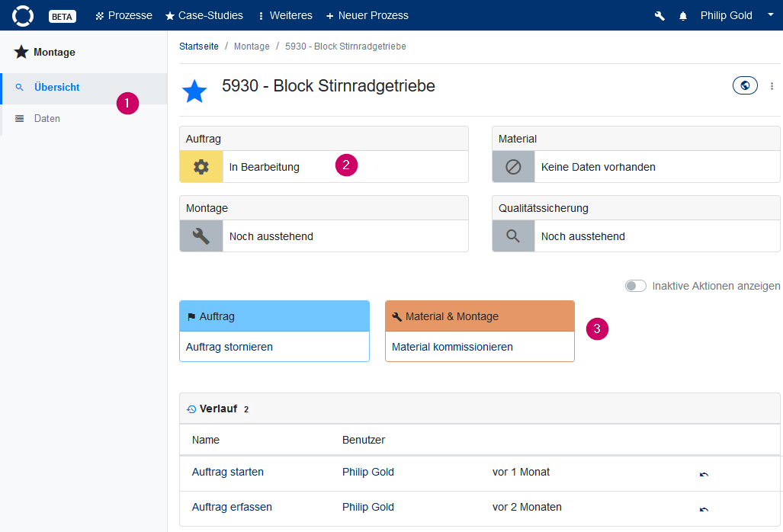
Task: Click the blue favorite star beside the title
Action: [194, 91]
